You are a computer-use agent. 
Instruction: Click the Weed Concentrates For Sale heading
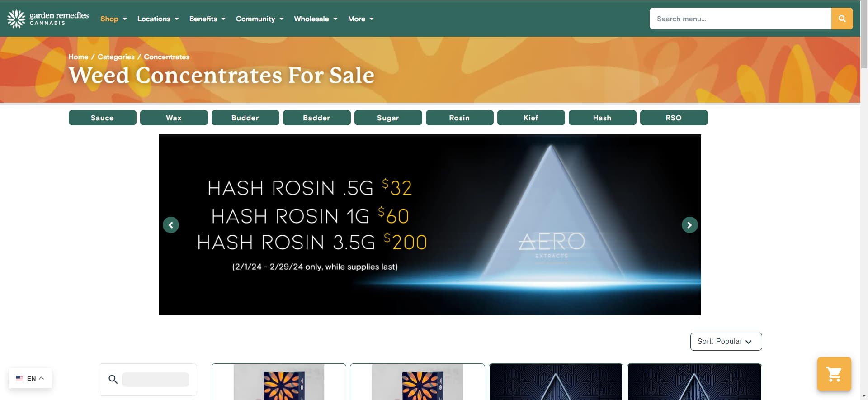click(222, 75)
